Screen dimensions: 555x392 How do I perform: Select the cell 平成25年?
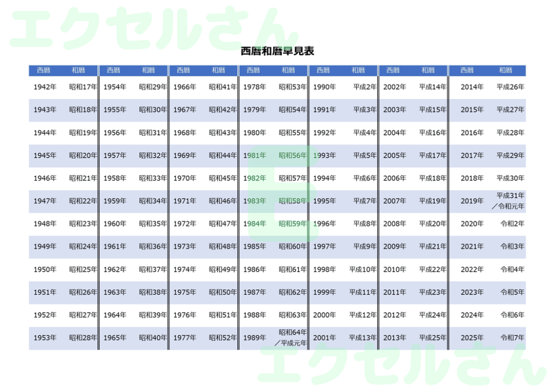coord(433,338)
